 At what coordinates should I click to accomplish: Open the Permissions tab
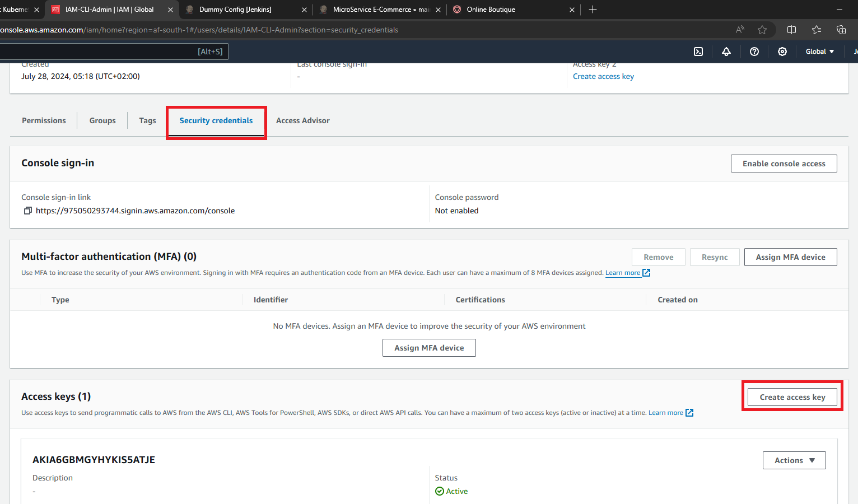point(44,120)
